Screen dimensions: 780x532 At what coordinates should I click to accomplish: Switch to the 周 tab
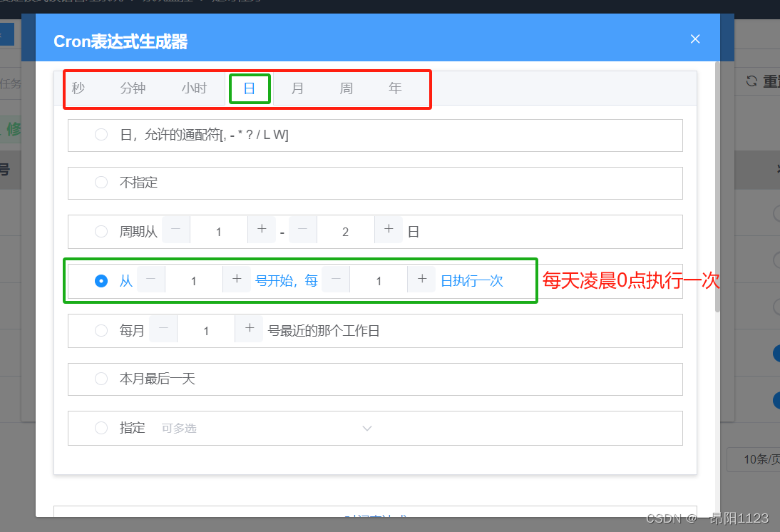click(347, 88)
